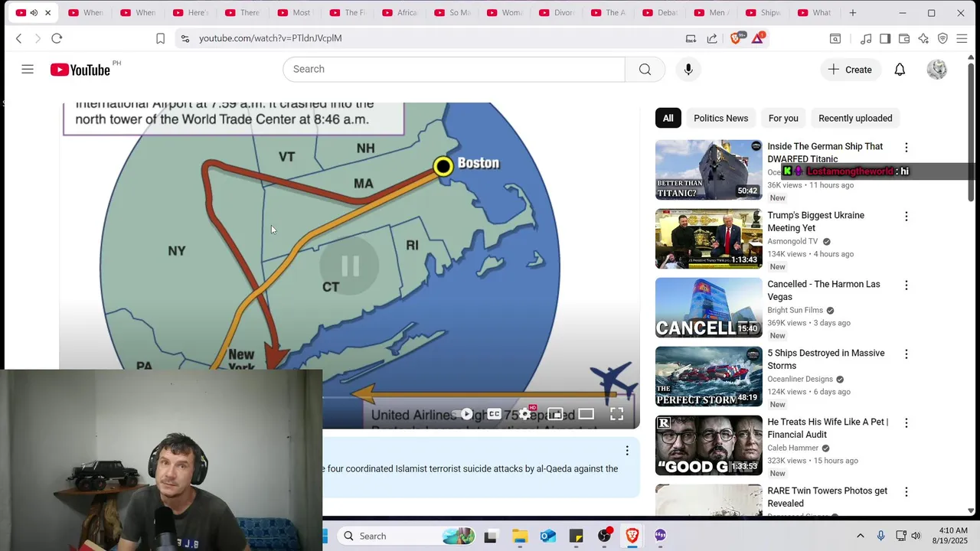980x551 pixels.
Task: Open Brave Wallet icon
Action: coord(904,38)
